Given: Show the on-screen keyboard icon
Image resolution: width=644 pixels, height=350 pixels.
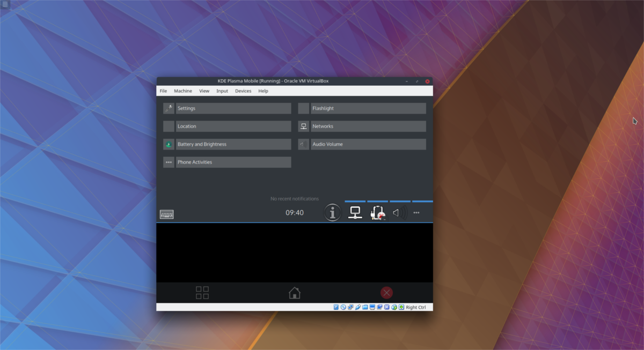Looking at the screenshot, I should pos(167,214).
